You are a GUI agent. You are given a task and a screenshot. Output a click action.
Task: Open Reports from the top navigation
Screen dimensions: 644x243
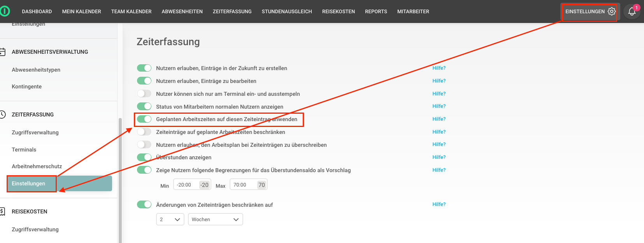tap(376, 12)
